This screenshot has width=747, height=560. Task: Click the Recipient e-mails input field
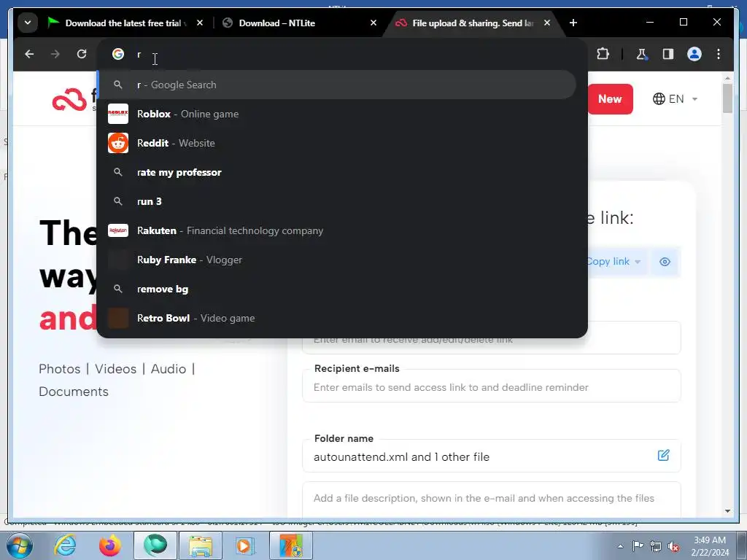pos(492,386)
